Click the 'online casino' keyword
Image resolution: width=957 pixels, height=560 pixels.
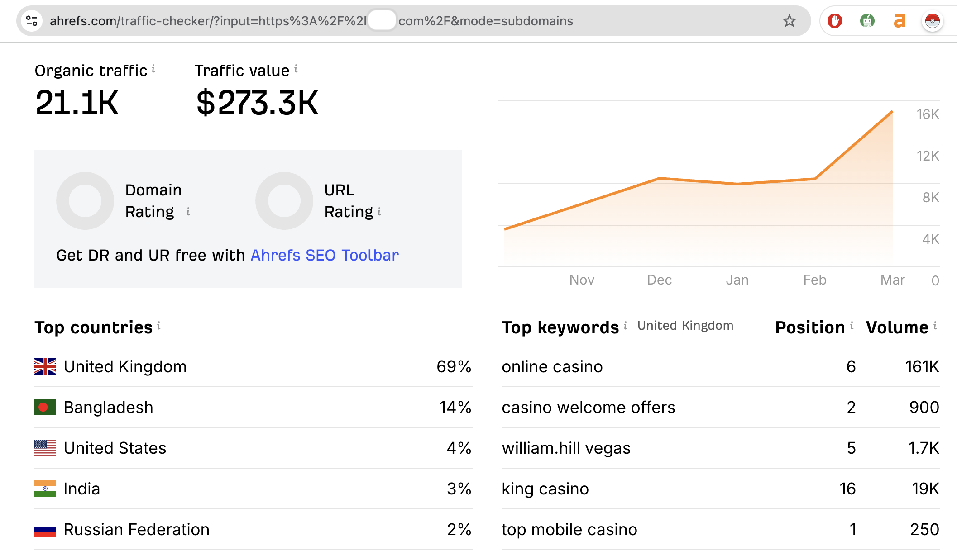(552, 366)
